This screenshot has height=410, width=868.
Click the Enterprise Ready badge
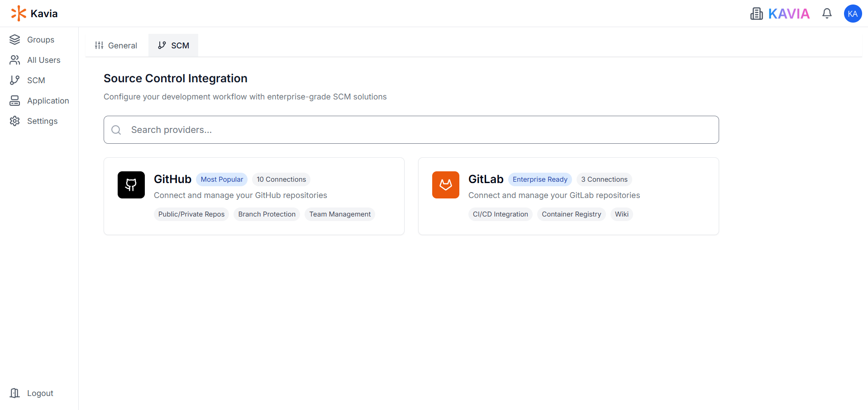(540, 179)
